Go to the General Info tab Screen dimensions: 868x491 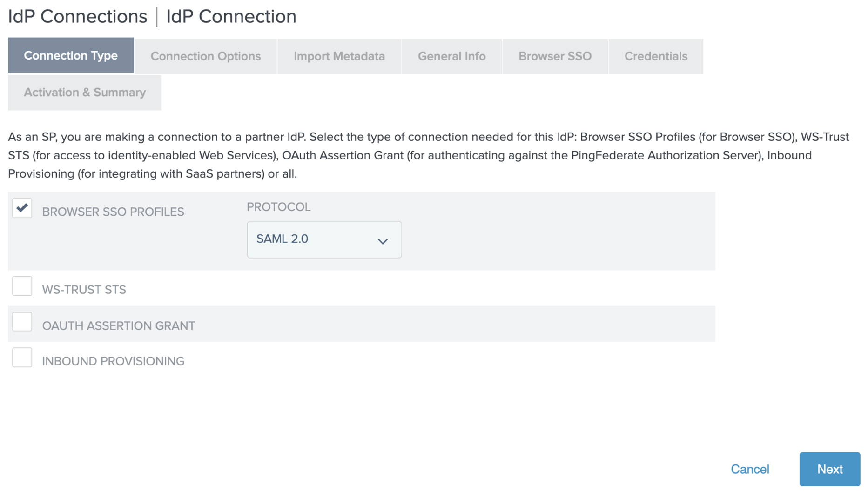pyautogui.click(x=451, y=56)
